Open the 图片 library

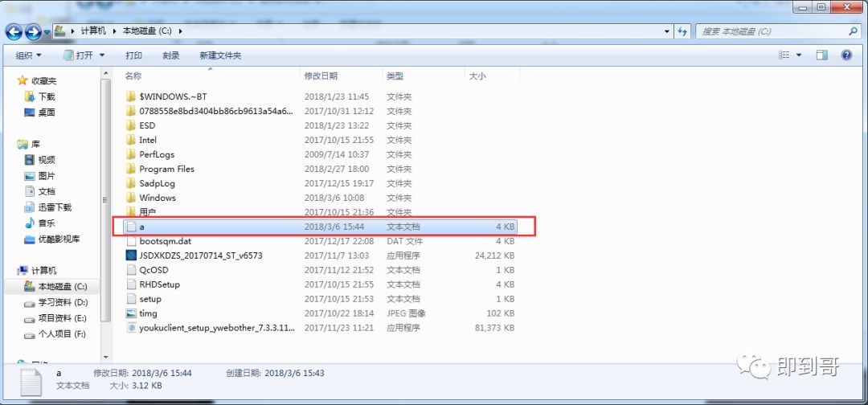click(x=40, y=176)
